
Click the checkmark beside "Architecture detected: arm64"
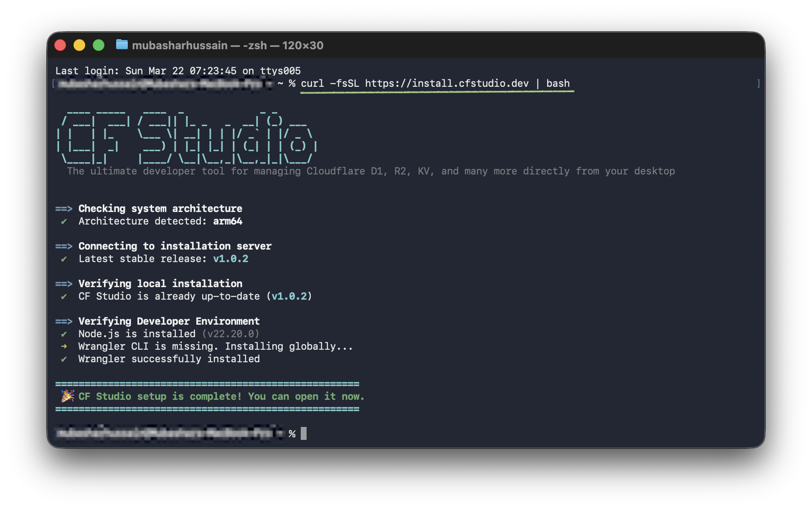pos(64,221)
